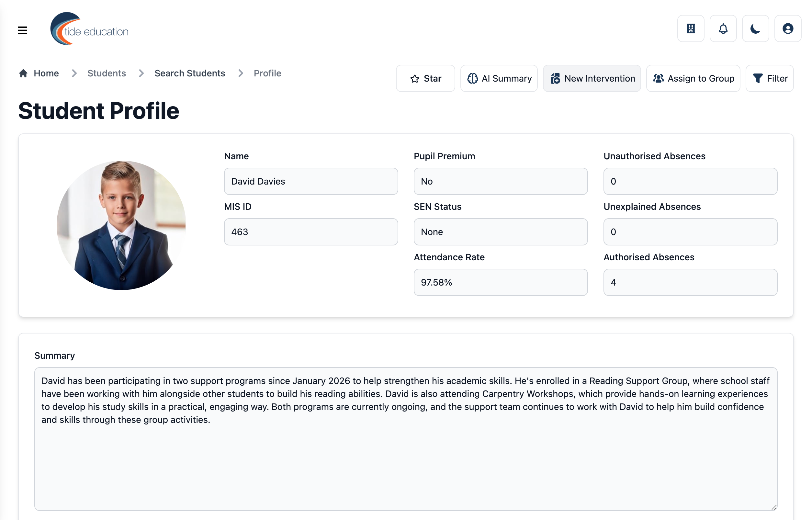
Task: Click inside the Summary text area
Action: click(x=405, y=439)
